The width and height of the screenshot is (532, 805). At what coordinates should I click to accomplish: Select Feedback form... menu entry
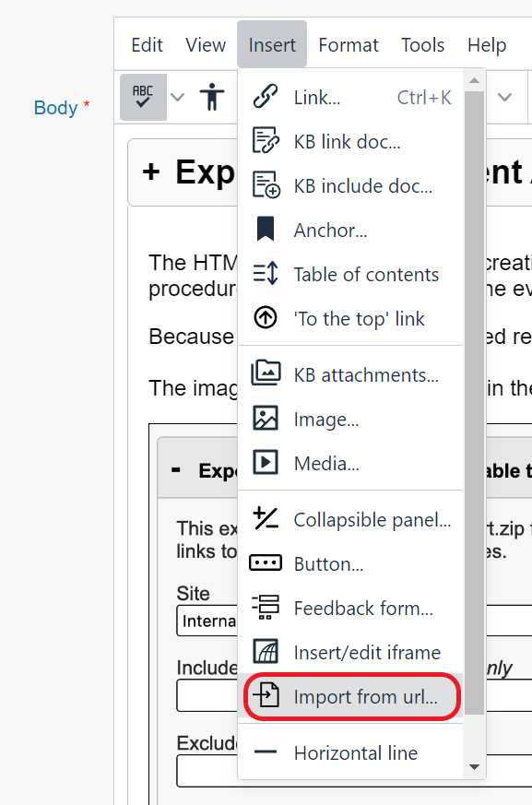pyautogui.click(x=350, y=608)
